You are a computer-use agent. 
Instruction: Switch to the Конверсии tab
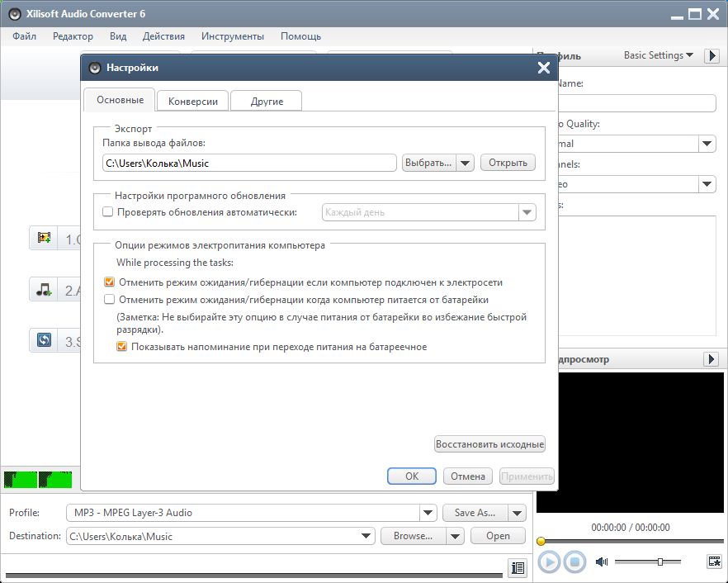pyautogui.click(x=192, y=101)
